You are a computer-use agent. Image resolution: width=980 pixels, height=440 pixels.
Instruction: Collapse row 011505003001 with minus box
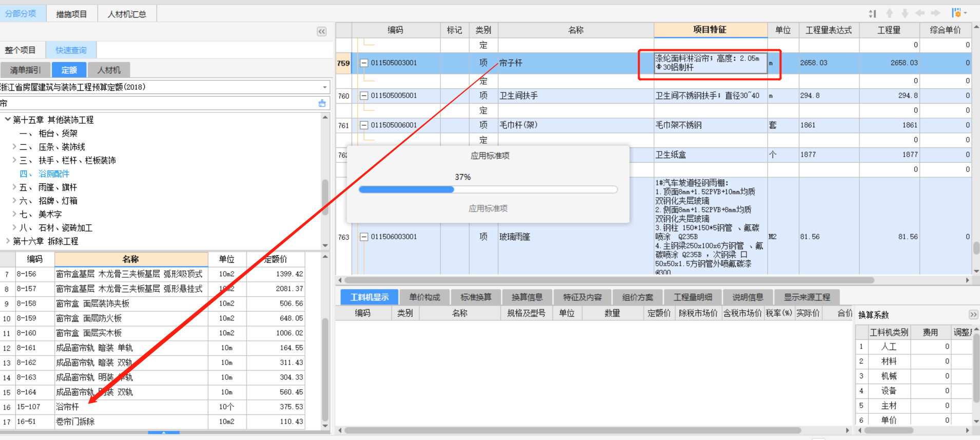point(363,63)
